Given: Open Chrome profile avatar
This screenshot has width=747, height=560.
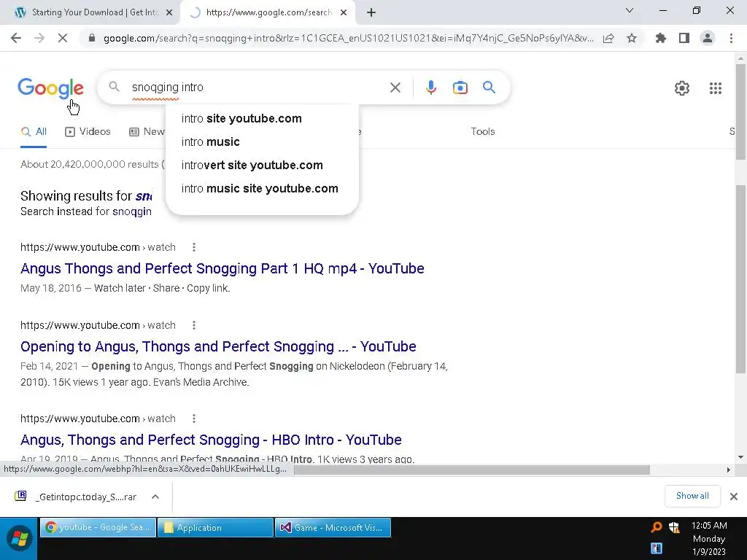Looking at the screenshot, I should tap(708, 38).
